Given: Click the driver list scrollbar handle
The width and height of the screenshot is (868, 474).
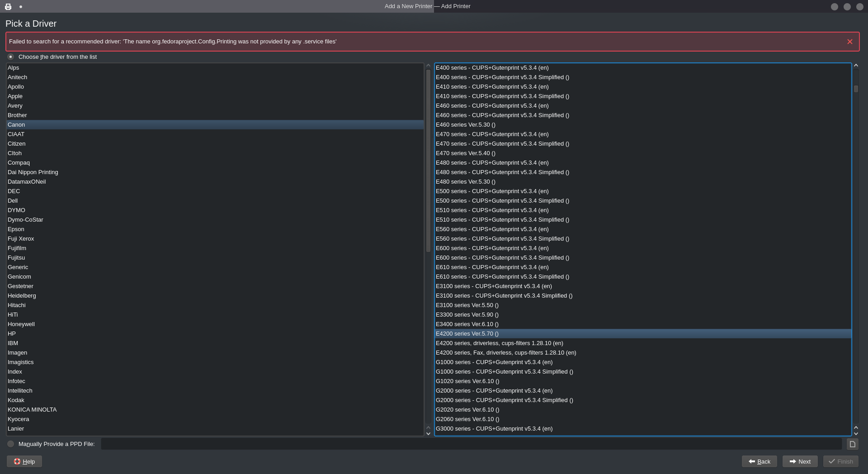Looking at the screenshot, I should pos(856,89).
